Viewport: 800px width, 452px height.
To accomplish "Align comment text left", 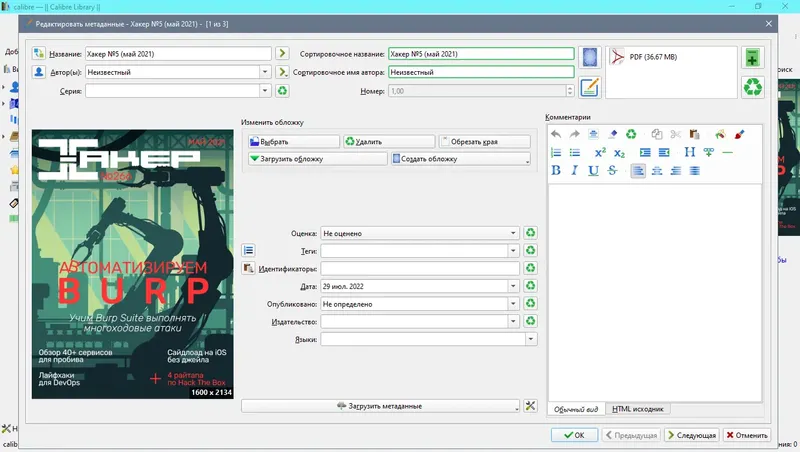I will tap(638, 170).
